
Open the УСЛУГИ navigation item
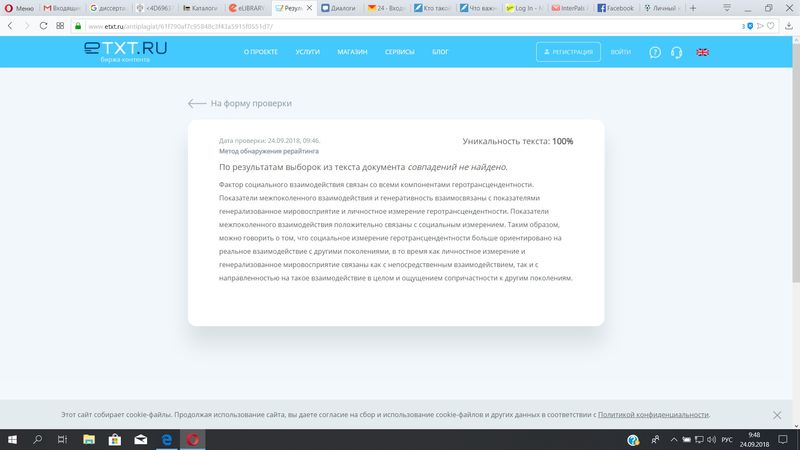pos(308,52)
